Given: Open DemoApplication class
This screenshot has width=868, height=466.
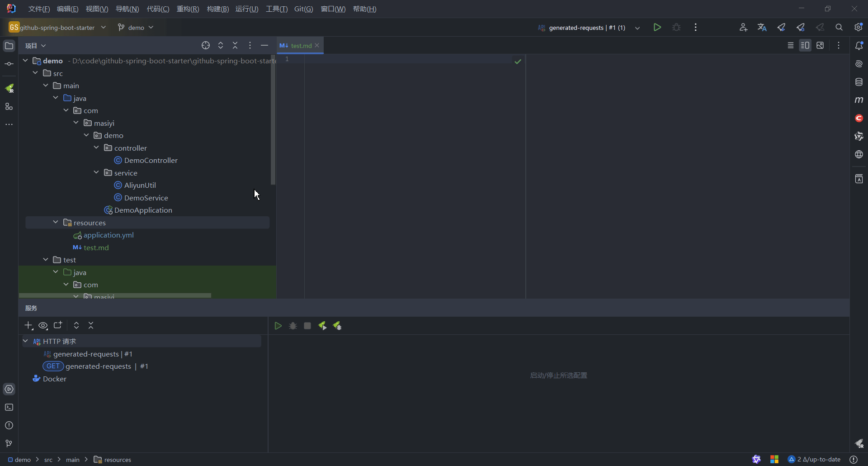Looking at the screenshot, I should pos(138,210).
